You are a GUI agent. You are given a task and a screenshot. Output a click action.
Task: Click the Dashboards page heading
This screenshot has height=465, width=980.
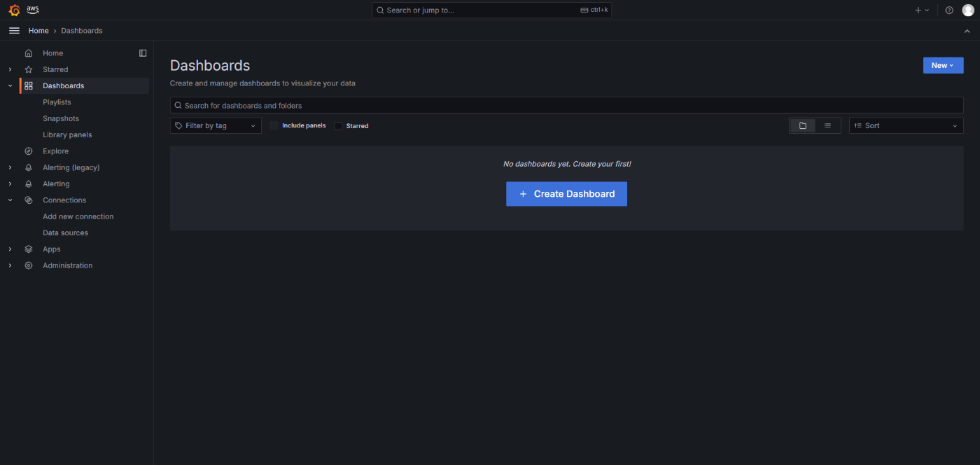click(x=210, y=65)
